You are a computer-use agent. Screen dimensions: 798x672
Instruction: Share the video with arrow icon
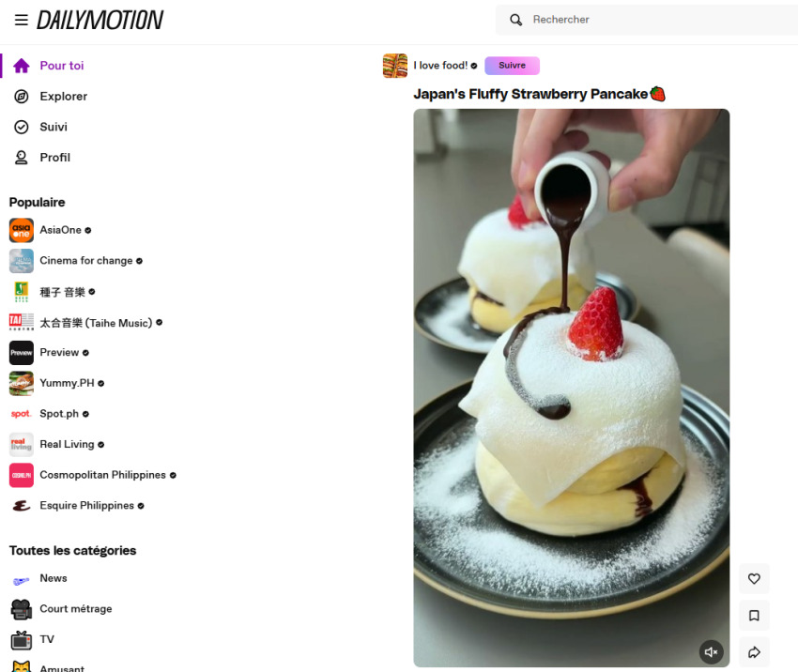(754, 652)
